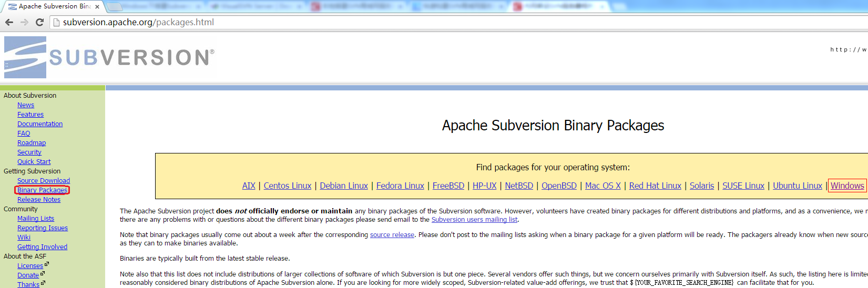Jump to SUSE Linux packages
Image resolution: width=868 pixels, height=288 pixels.
[743, 186]
